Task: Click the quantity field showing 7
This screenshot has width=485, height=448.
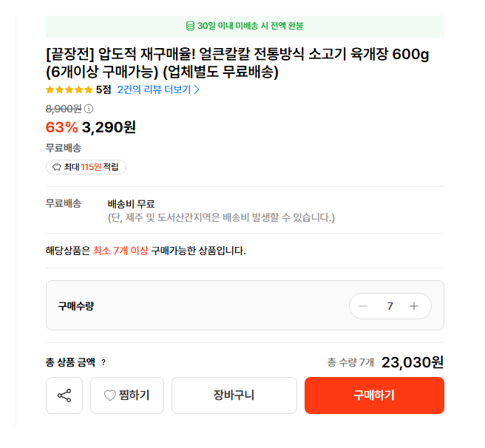Action: 390,306
